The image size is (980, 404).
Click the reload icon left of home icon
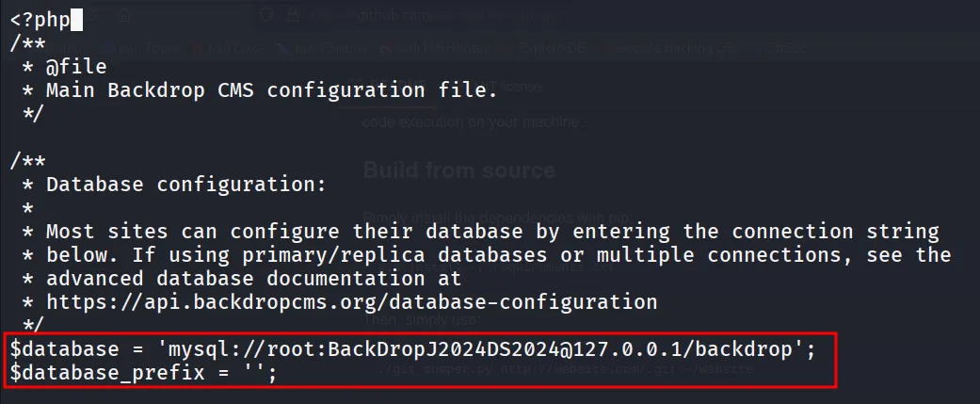pos(92,16)
